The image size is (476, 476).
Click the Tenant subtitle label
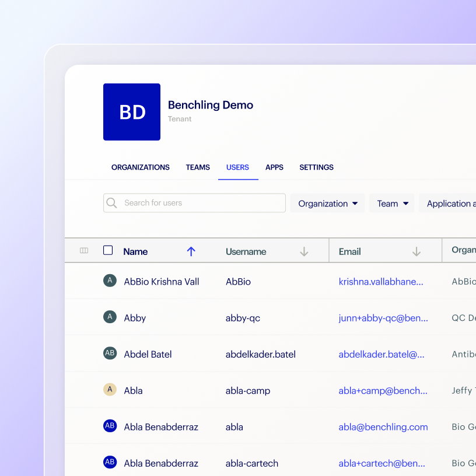[180, 119]
